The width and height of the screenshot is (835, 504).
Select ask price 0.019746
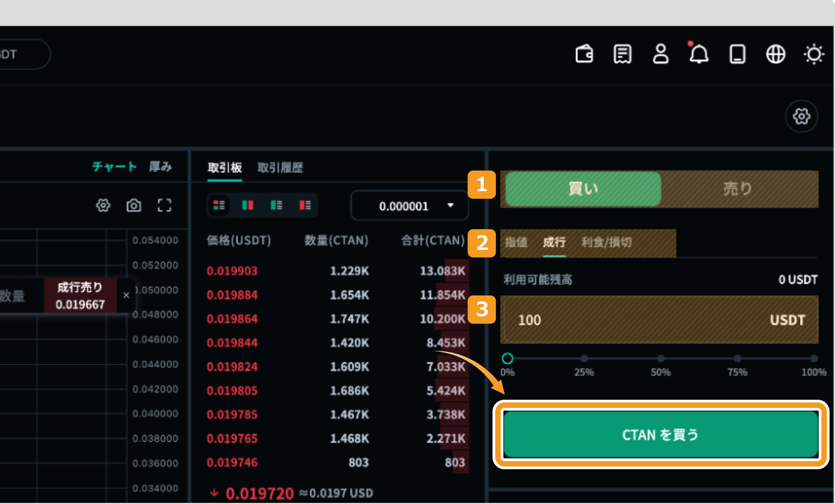232,462
